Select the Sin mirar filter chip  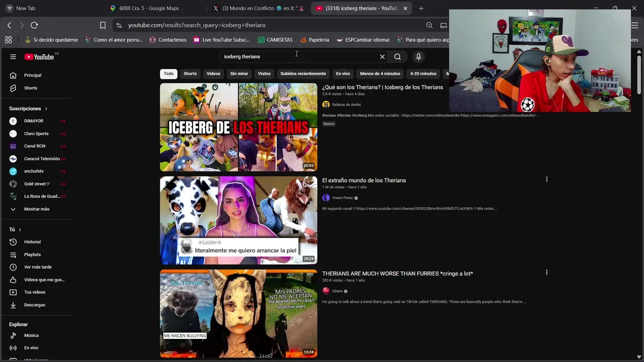pos(239,74)
